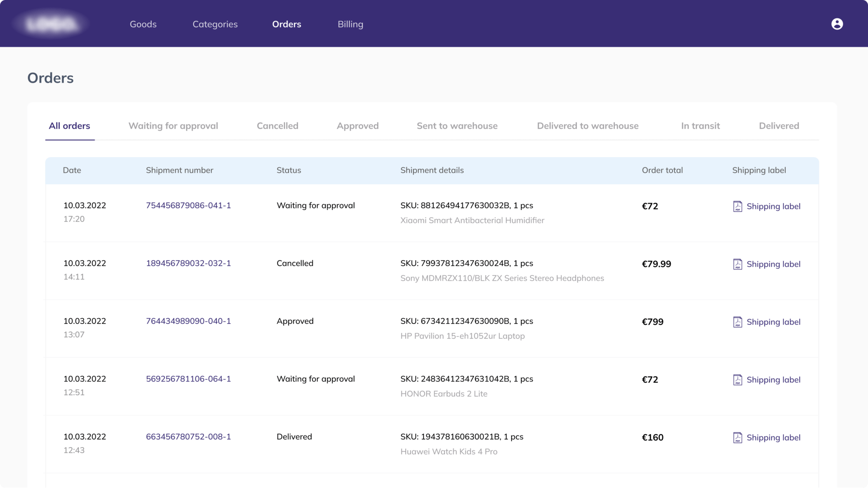The width and height of the screenshot is (868, 488).
Task: Select the Cancelled orders tab
Action: pyautogui.click(x=277, y=126)
